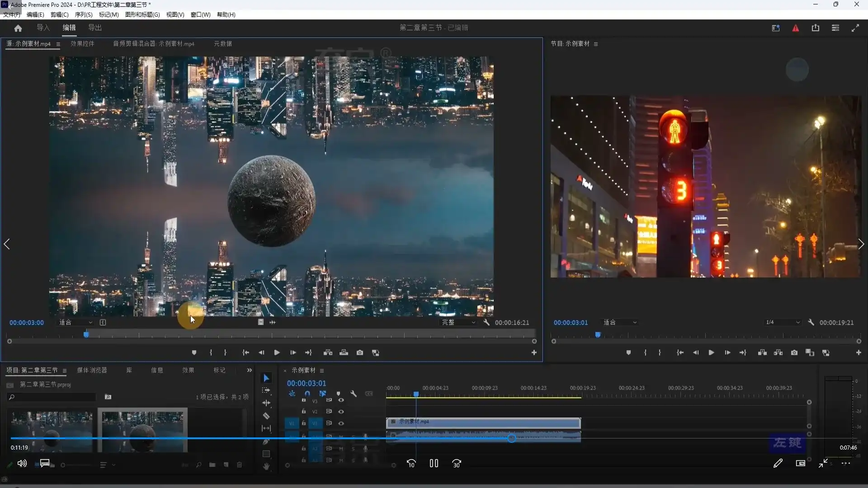Click the Export Frame camera icon in Source monitor
Image resolution: width=868 pixels, height=488 pixels.
360,352
